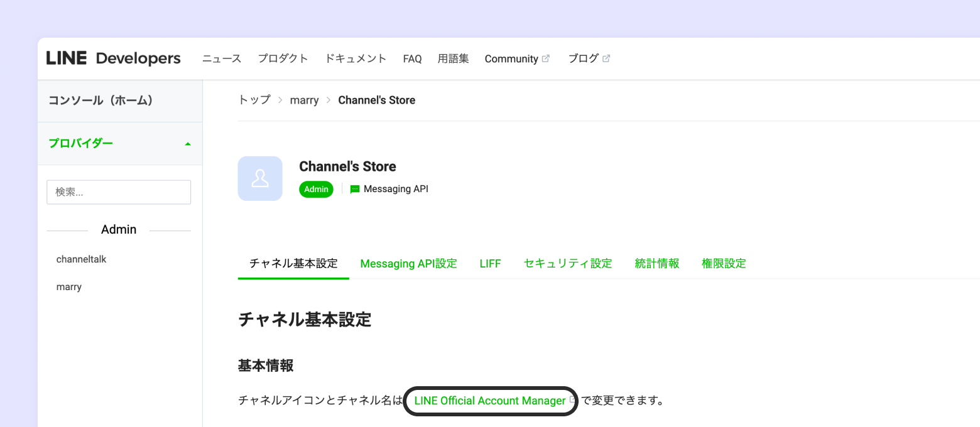This screenshot has width=980, height=427.
Task: Switch to the Messaging API設定 tab
Action: coord(409,264)
